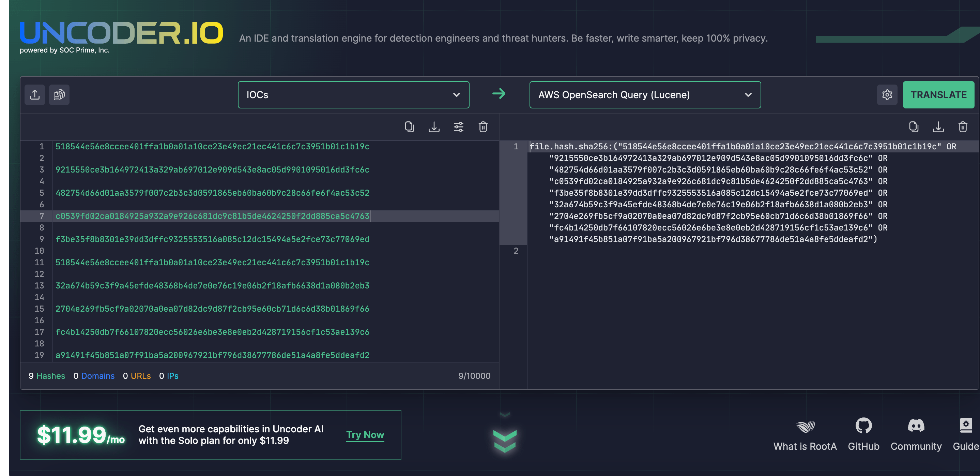Screen dimensions: 980x476
Task: Expand the IOCs source dropdown
Action: [x=353, y=94]
